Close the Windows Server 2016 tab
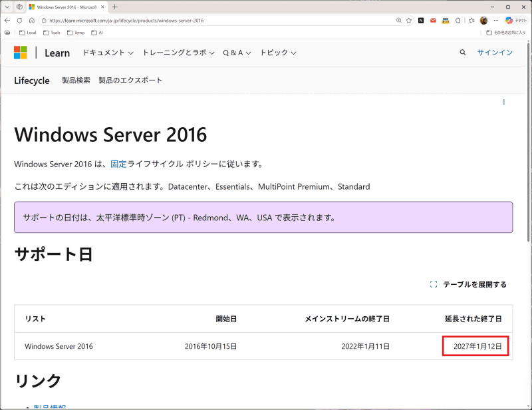Viewport: 532px width, 410px height. [x=102, y=7]
